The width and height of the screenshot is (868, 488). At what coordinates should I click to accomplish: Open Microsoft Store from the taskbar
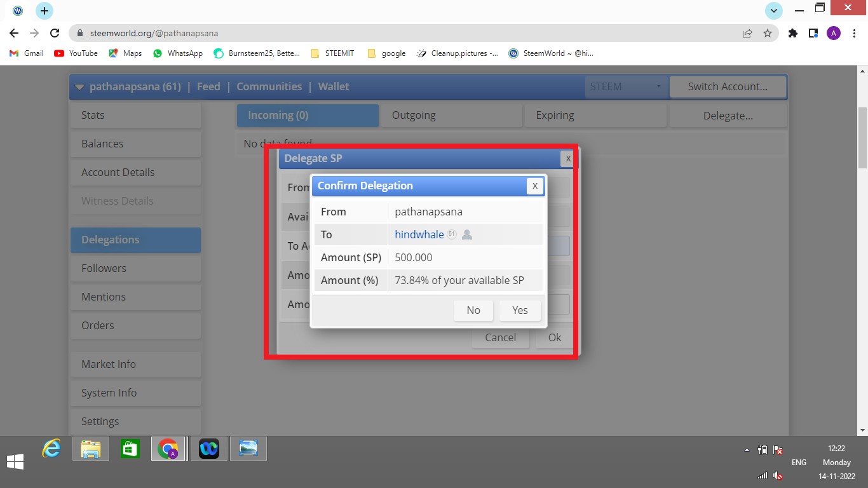point(130,449)
